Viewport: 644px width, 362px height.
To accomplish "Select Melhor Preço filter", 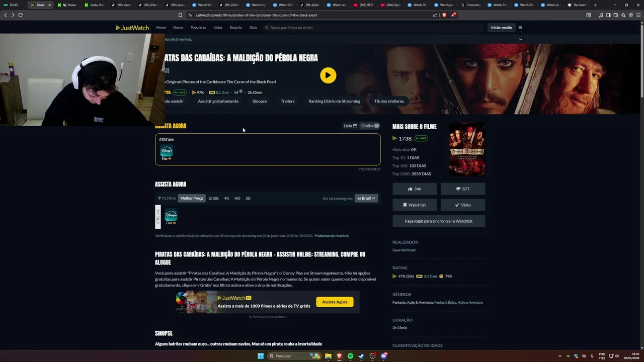I will point(192,198).
